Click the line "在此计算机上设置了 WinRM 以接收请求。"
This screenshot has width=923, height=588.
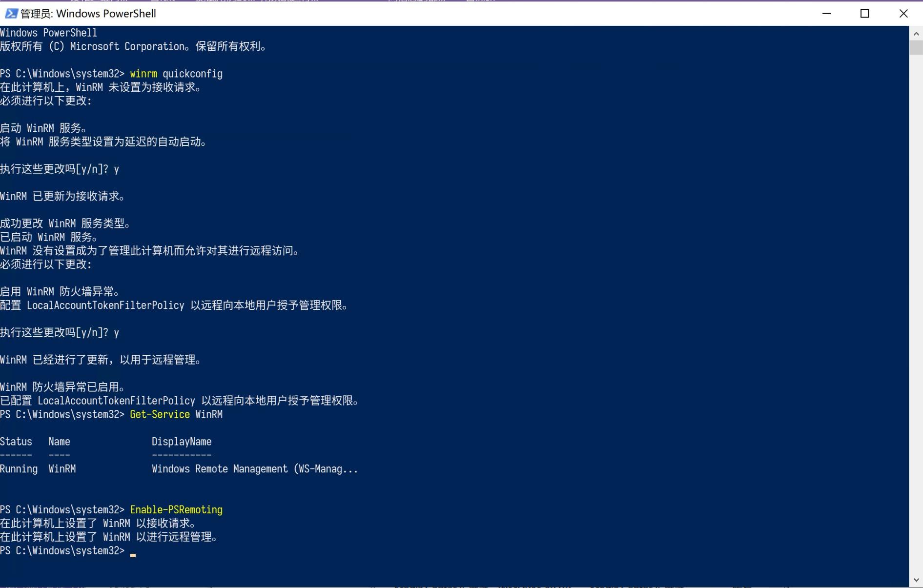(x=99, y=523)
